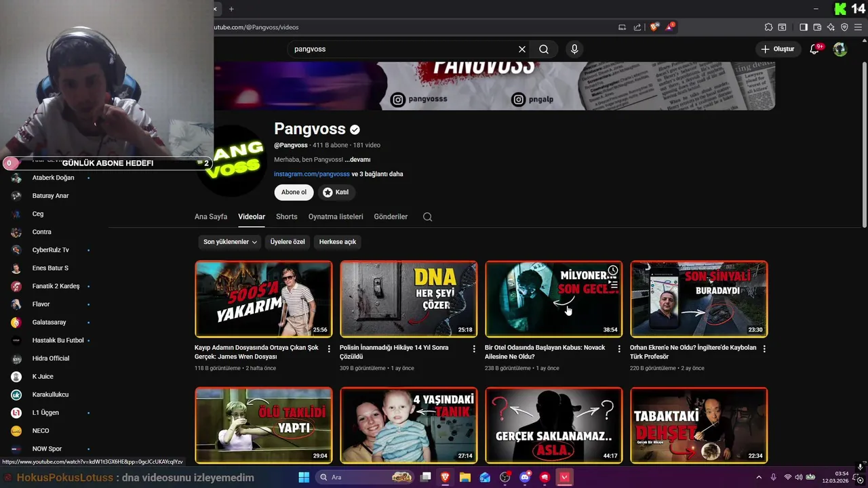
Task: Open DNA Her Şeyi Çözer thumbnail
Action: [x=409, y=299]
